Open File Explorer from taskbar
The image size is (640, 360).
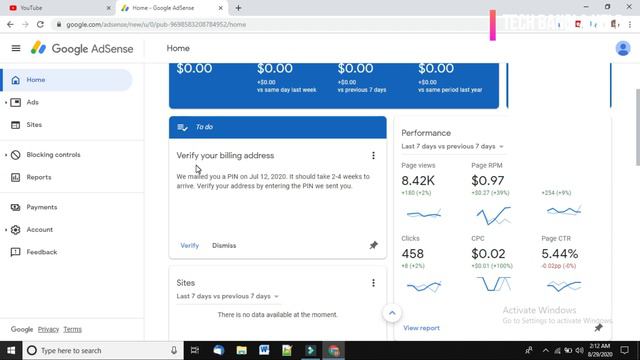coord(242,351)
